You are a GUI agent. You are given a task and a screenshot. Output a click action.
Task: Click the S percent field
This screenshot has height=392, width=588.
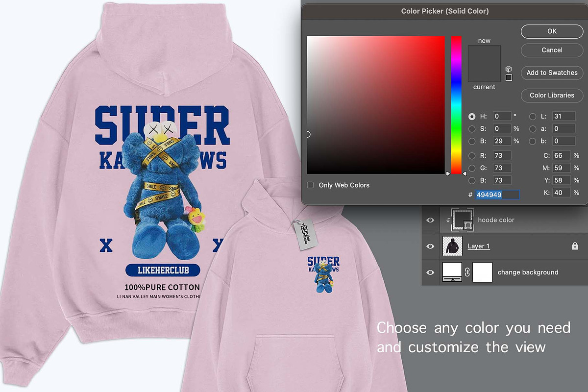(502, 129)
